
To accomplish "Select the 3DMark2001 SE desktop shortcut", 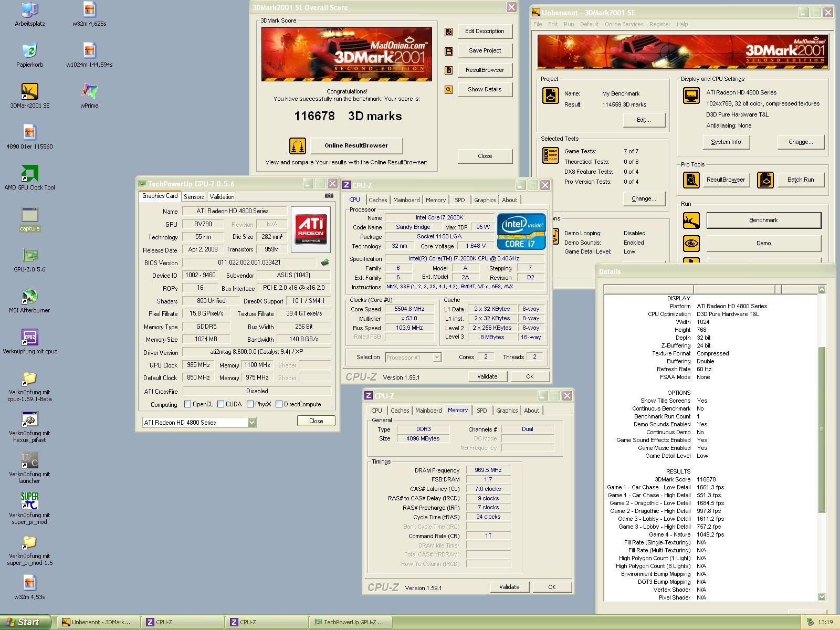I will (30, 97).
